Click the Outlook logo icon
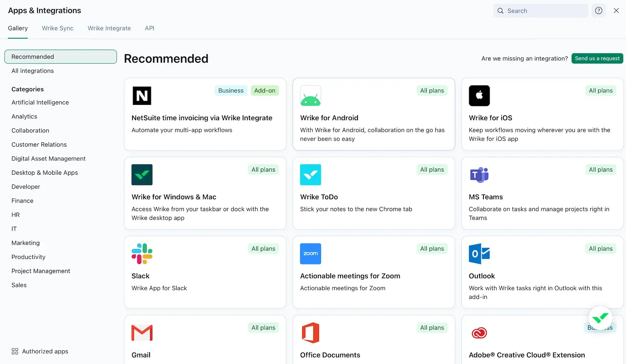 tap(479, 254)
